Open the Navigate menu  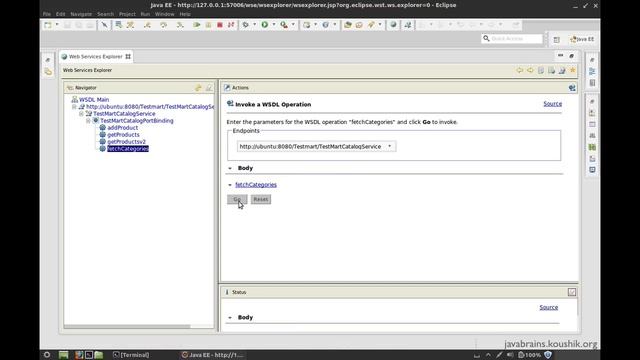point(81,14)
